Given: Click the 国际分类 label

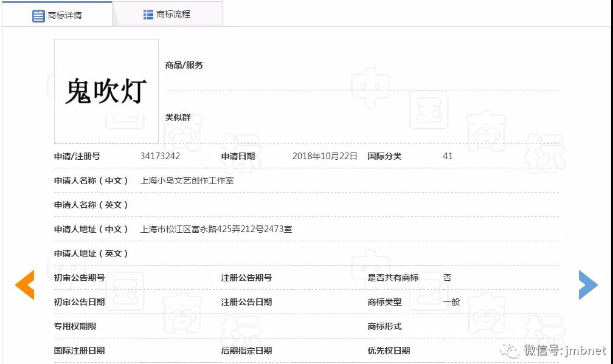Looking at the screenshot, I should (x=384, y=156).
